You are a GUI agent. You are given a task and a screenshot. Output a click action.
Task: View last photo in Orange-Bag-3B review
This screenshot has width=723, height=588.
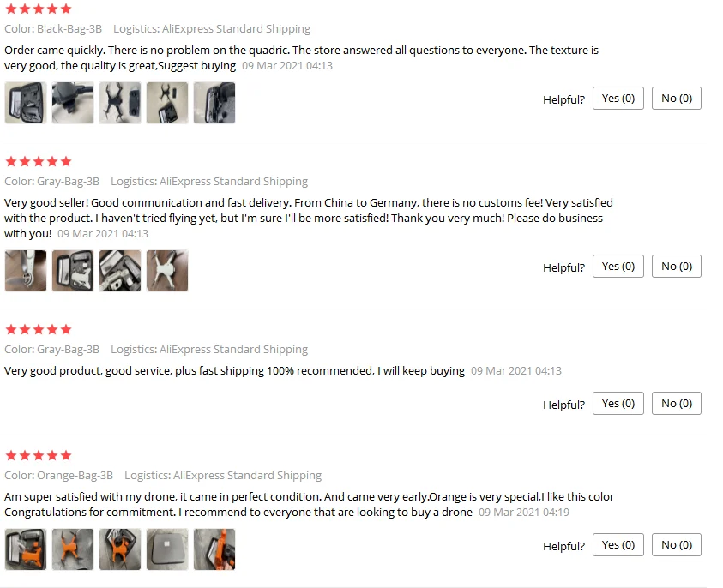214,549
